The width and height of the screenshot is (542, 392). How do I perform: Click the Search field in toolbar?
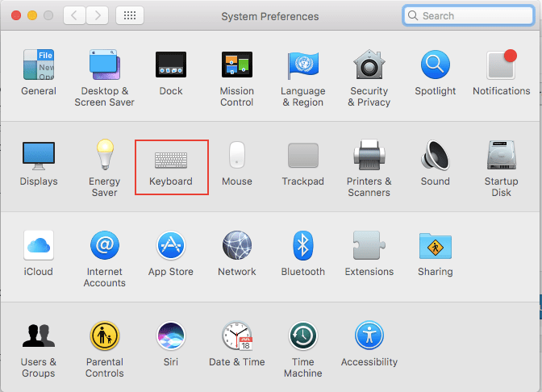click(x=469, y=15)
